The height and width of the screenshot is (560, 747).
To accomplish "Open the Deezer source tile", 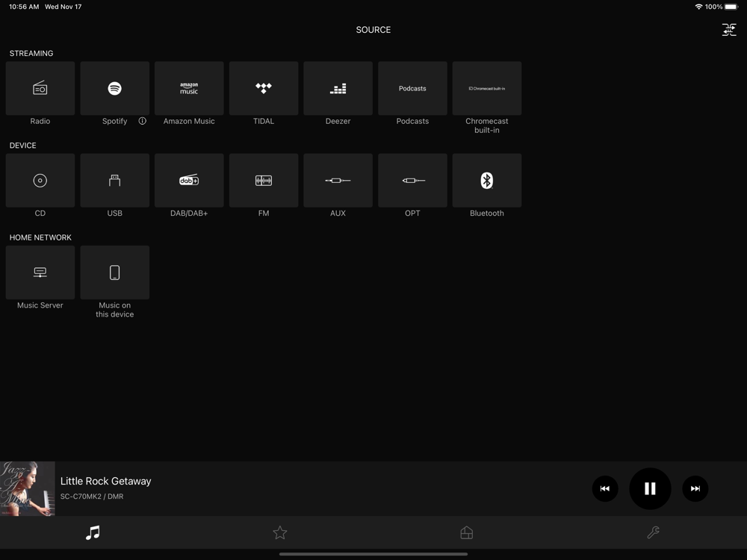I will (338, 88).
